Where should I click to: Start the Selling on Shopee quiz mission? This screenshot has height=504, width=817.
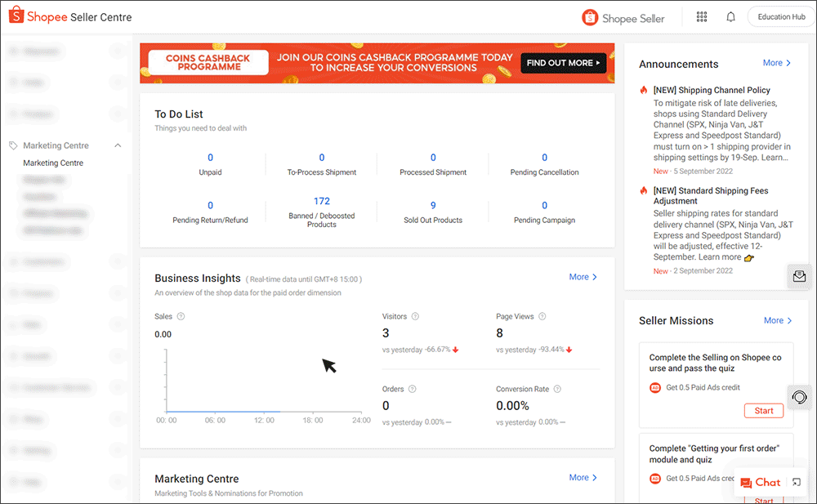pyautogui.click(x=763, y=410)
